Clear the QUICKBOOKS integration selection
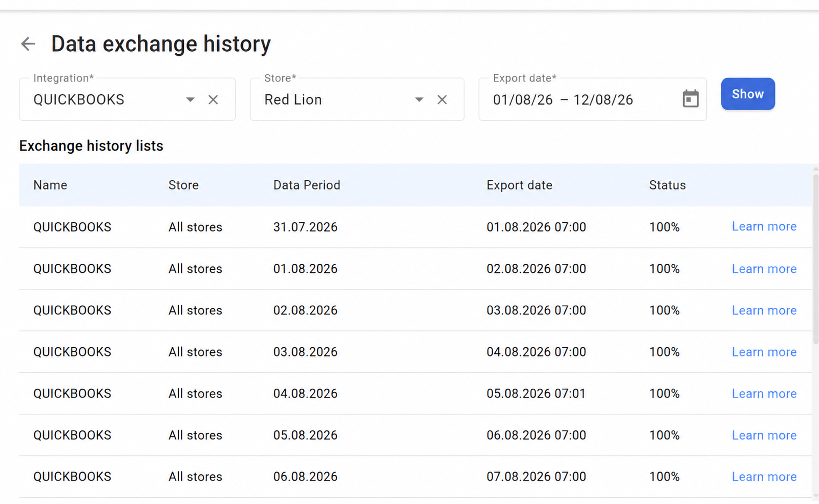Viewport: 819px width, 504px height. click(213, 100)
